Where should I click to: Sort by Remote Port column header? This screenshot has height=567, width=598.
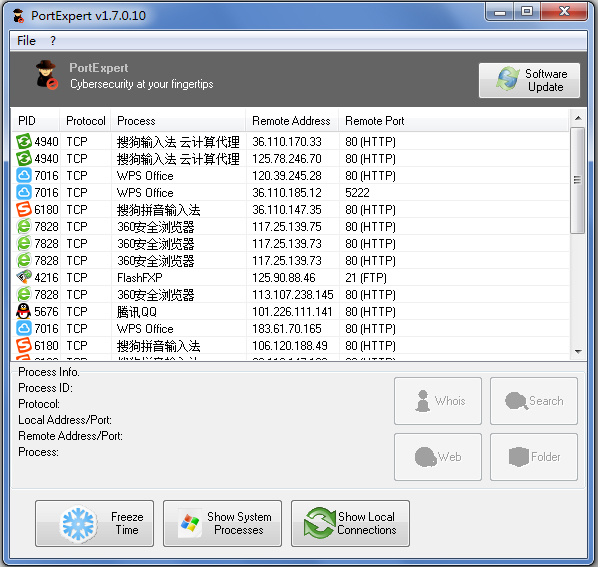click(454, 121)
